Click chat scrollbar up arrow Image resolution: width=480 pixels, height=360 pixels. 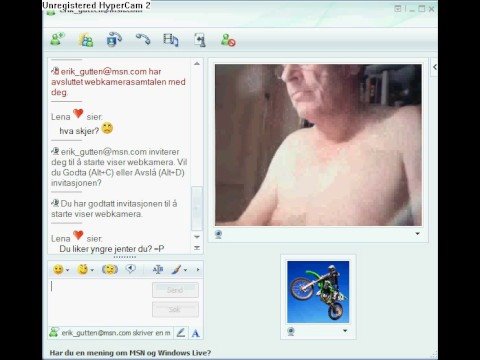[197, 63]
